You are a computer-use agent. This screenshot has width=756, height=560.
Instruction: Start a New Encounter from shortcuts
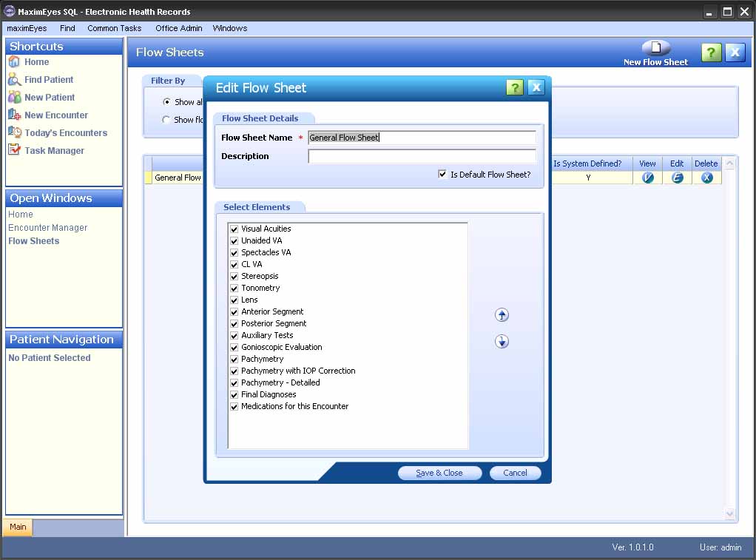coord(48,115)
